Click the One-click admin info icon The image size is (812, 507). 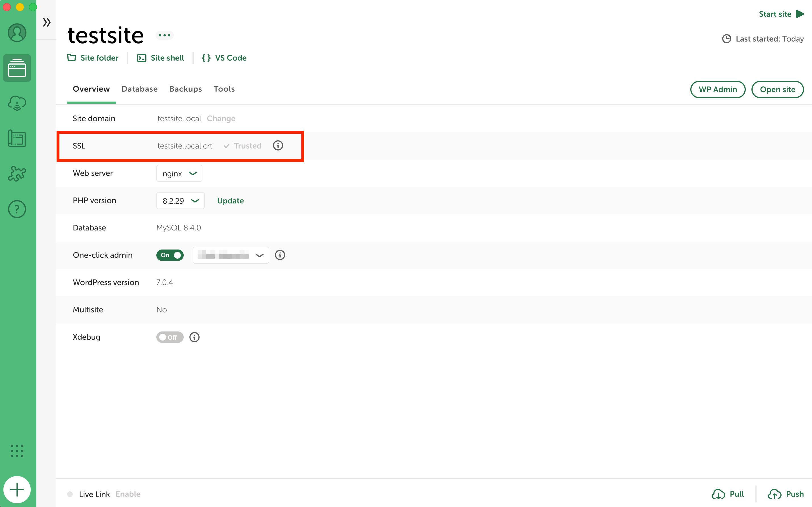(280, 255)
